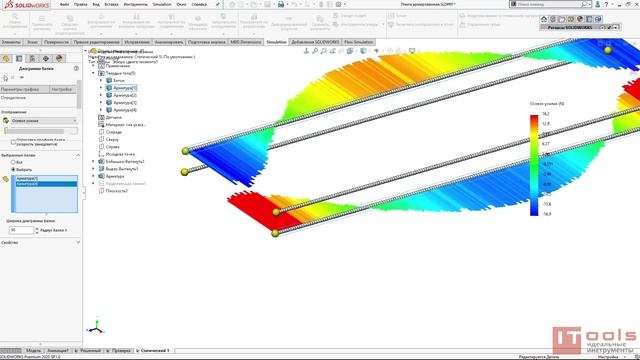Open the DimXpertManager crosshair tab
This screenshot has width=640, height=360.
click(46, 59)
